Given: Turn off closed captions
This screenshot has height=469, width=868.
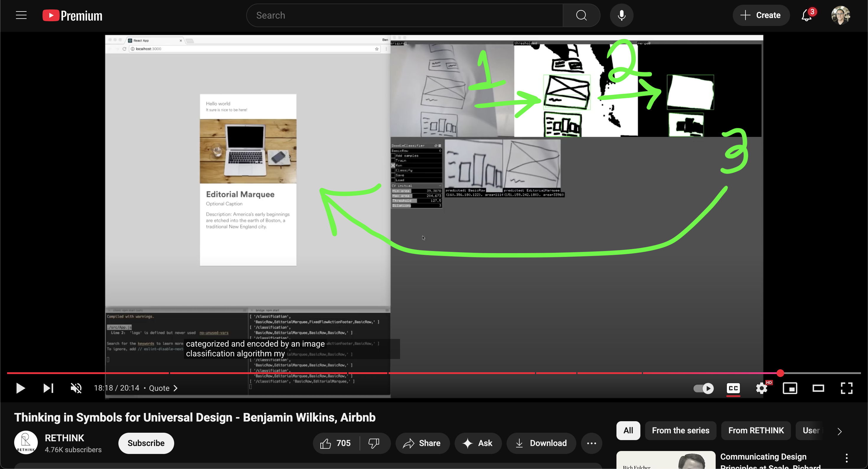Looking at the screenshot, I should click(x=733, y=388).
